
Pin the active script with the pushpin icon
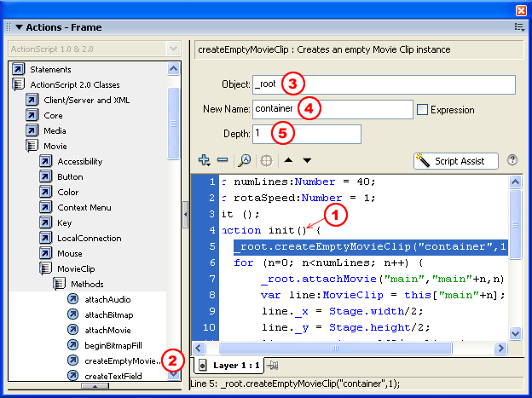tap(274, 366)
